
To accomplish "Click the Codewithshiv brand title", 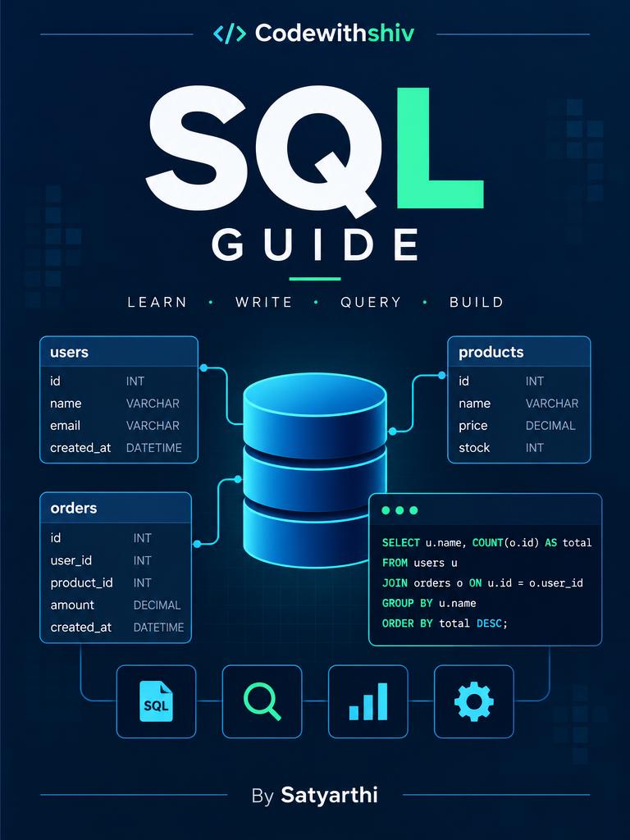I will (335, 33).
